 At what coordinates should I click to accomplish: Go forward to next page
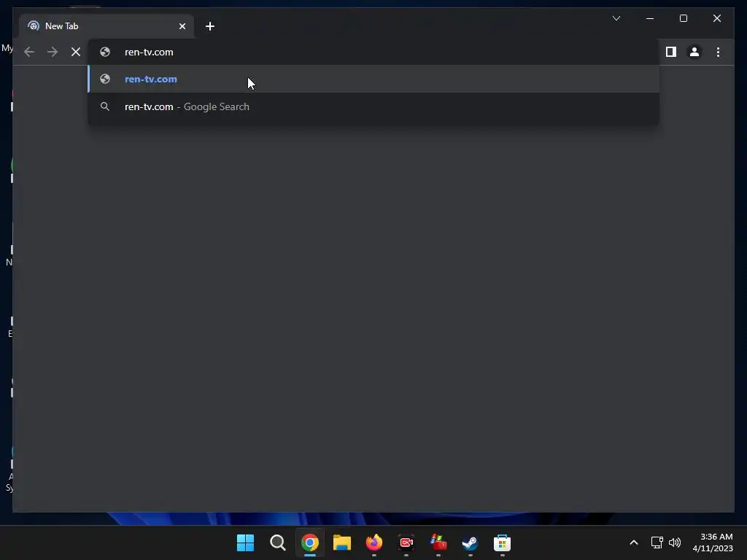click(x=53, y=52)
